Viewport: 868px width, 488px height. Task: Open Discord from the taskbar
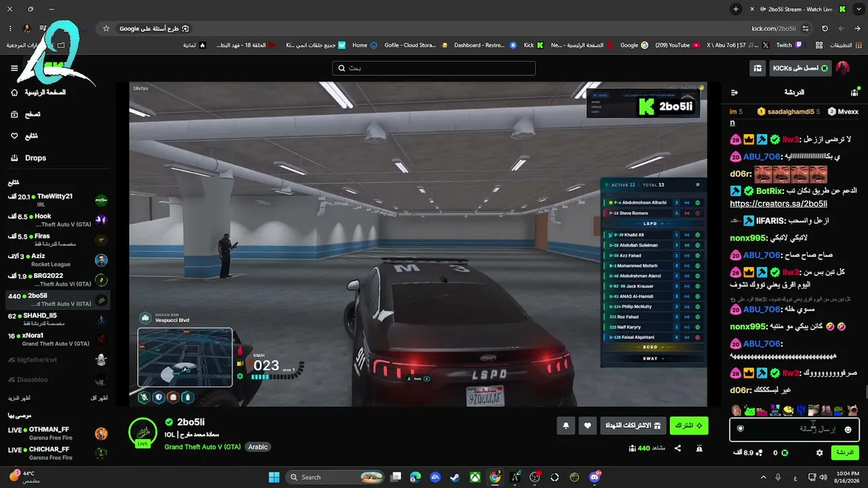pyautogui.click(x=595, y=477)
